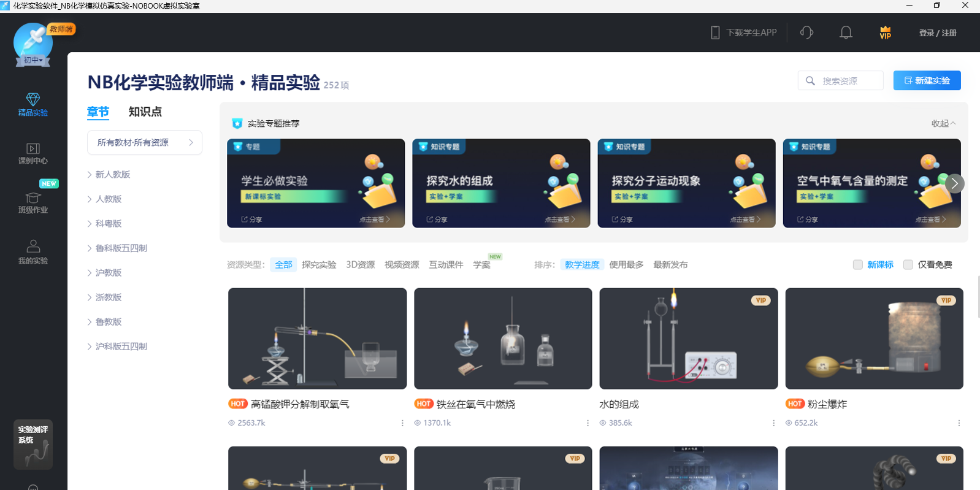This screenshot has width=980, height=490.
Task: Open the notifications bell
Action: point(846,33)
